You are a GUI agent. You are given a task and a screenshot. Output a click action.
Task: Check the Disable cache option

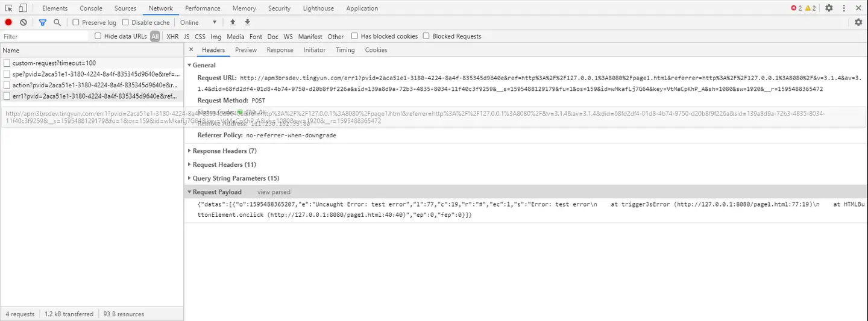click(125, 22)
